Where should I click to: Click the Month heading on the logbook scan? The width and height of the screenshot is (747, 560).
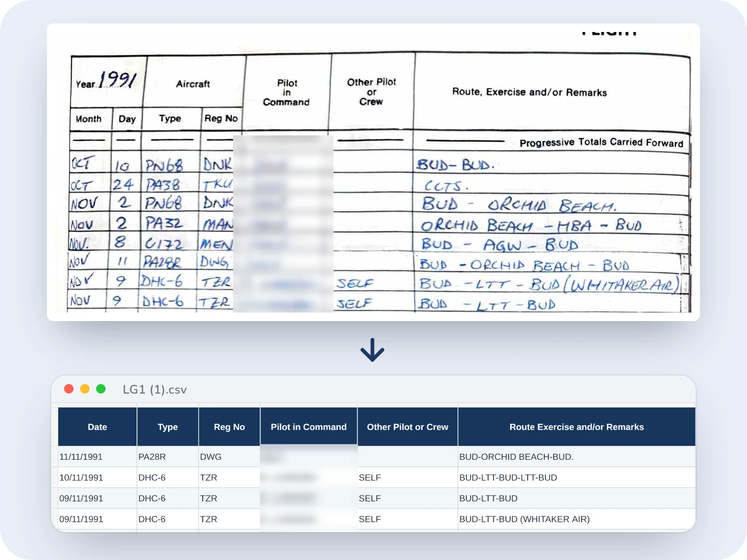pos(89,119)
